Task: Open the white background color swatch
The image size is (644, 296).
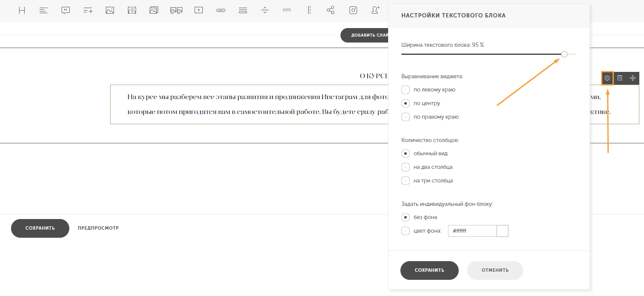Action: point(502,231)
